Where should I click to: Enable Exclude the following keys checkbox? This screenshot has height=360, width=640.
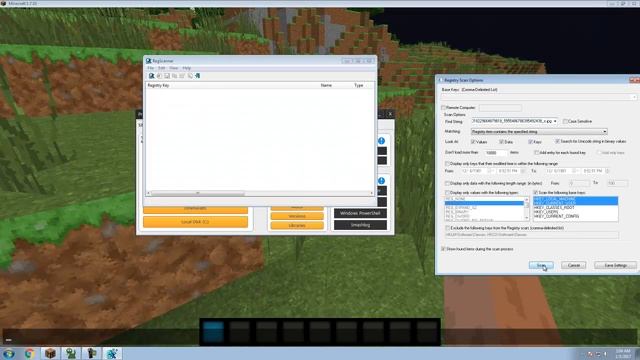point(448,228)
